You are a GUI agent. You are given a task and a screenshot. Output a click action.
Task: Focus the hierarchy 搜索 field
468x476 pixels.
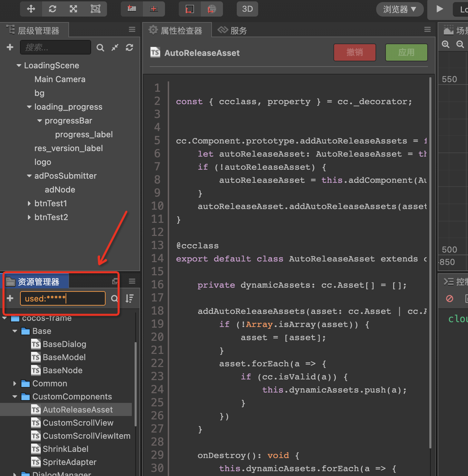click(56, 47)
